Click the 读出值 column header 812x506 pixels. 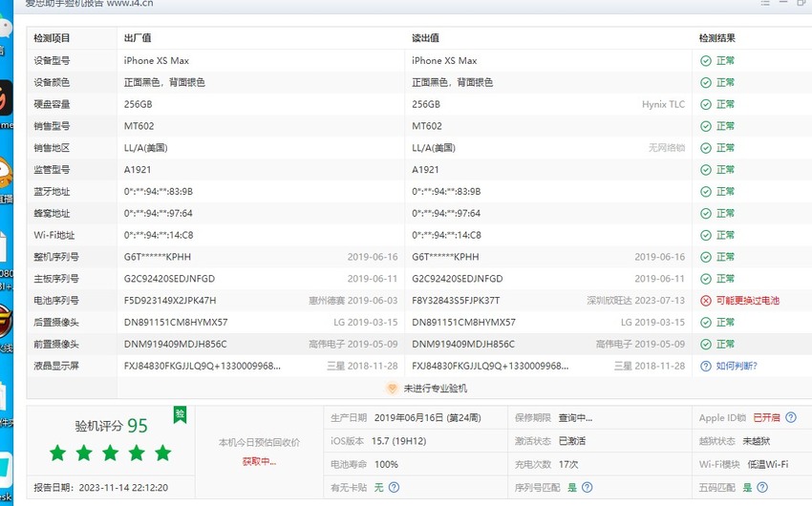point(426,38)
